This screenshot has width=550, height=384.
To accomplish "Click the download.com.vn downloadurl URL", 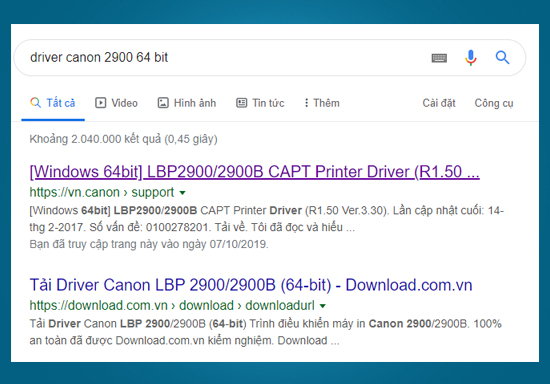I will pyautogui.click(x=172, y=305).
